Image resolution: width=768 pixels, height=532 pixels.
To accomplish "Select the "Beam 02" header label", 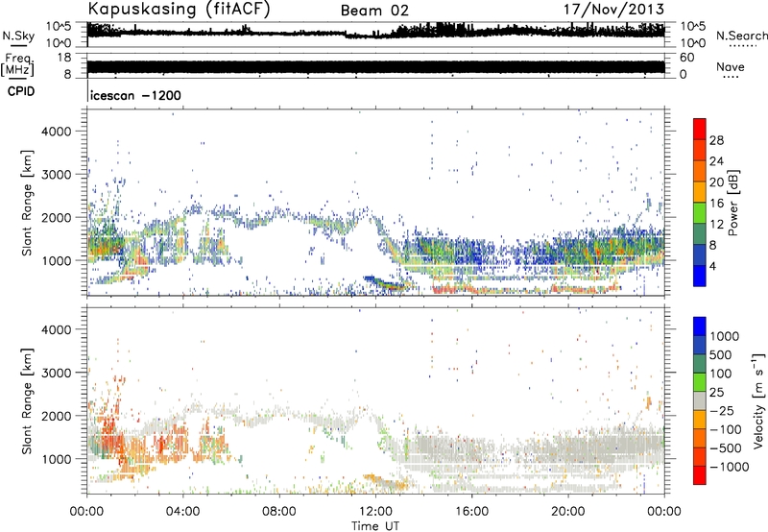I will pos(374,11).
